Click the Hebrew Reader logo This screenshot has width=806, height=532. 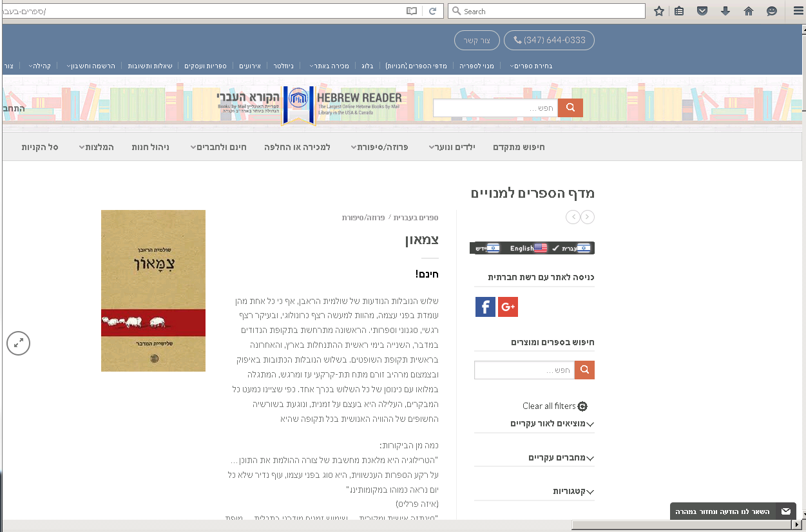pos(309,106)
